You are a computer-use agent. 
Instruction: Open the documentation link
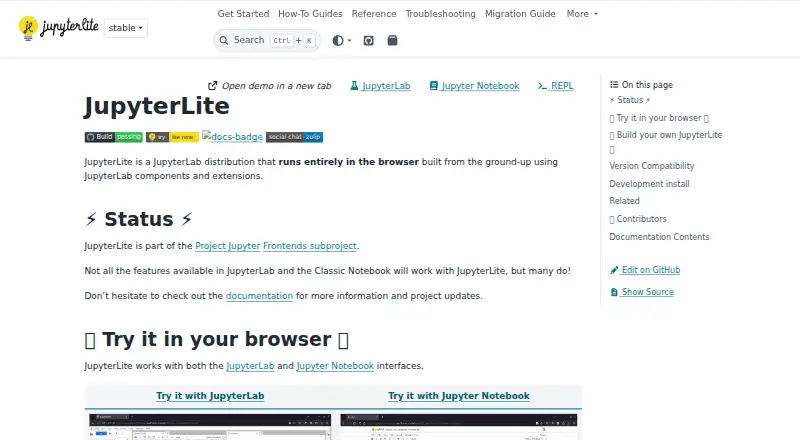coord(259,296)
